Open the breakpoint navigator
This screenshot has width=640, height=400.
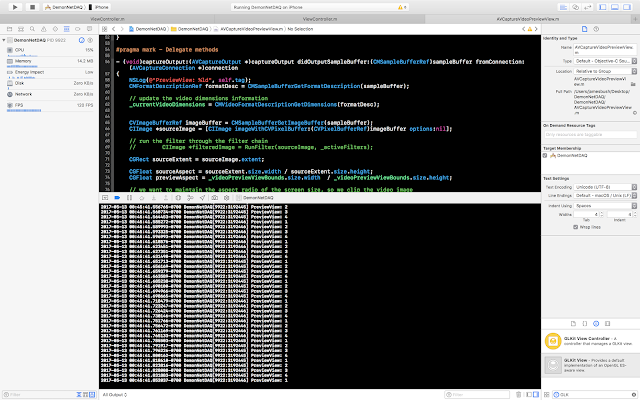78,29
